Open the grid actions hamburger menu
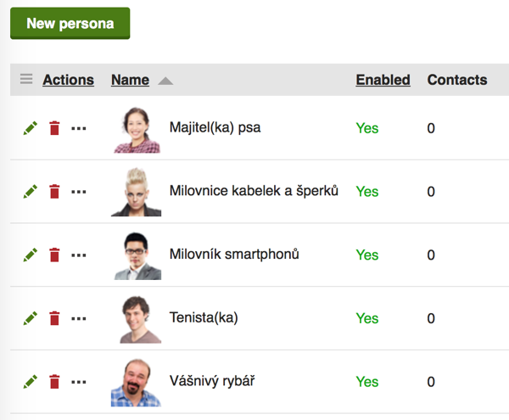 [26, 80]
